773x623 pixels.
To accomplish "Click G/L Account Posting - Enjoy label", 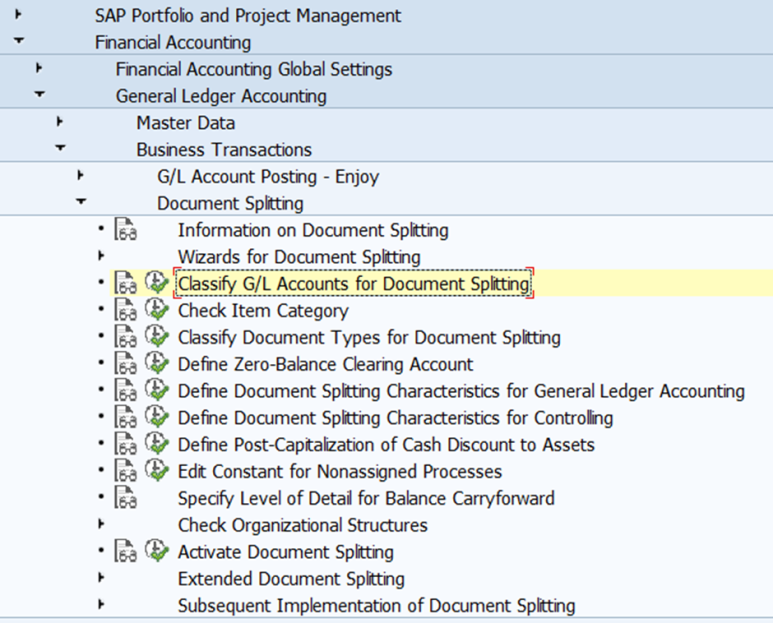I will 268,177.
